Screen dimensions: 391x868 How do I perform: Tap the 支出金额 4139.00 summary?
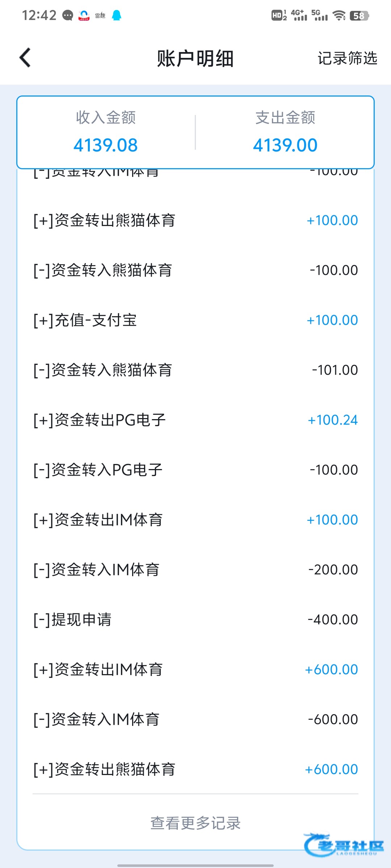(285, 132)
